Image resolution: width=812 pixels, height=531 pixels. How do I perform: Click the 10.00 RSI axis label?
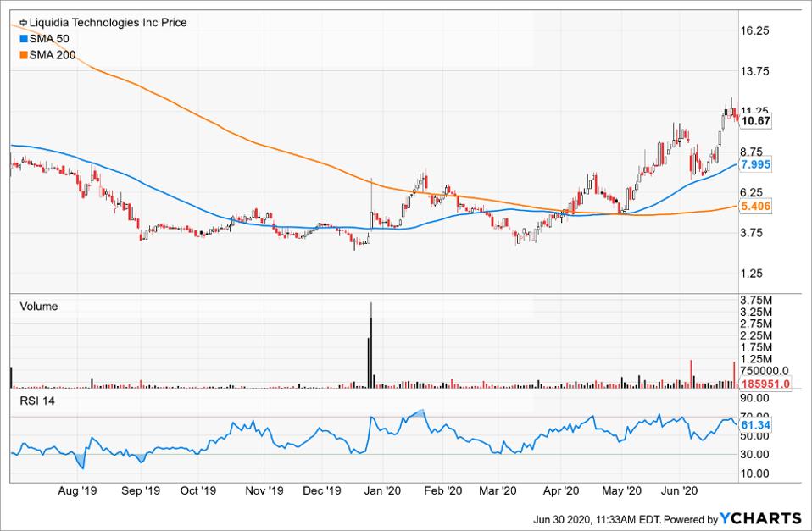click(x=755, y=473)
